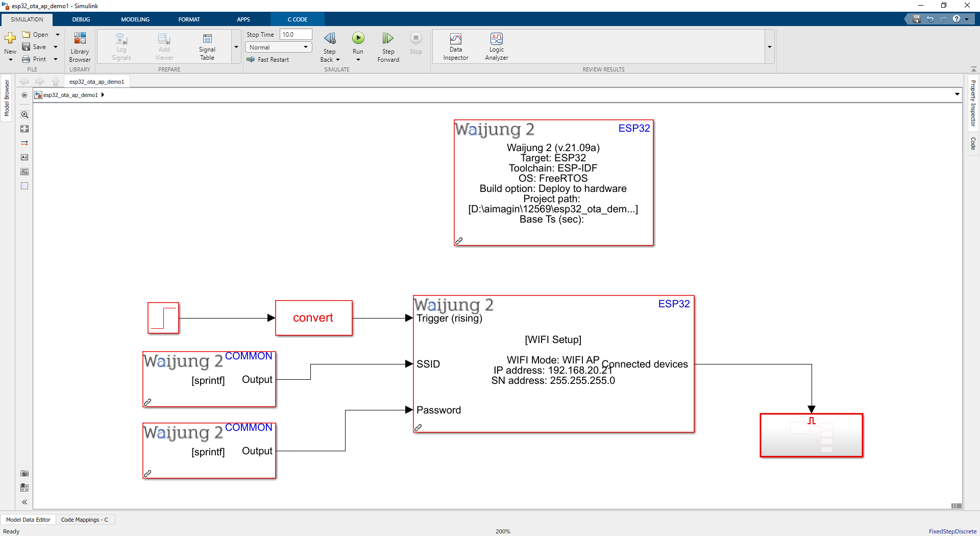Viewport: 980px width, 536px height.
Task: Click the Step Back icon
Action: [330, 39]
